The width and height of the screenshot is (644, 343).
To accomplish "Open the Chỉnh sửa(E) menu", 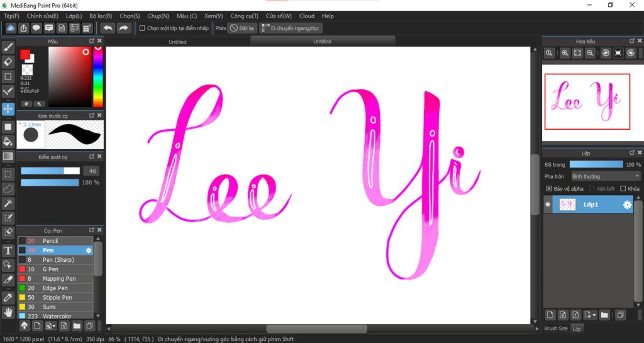I will (x=43, y=16).
